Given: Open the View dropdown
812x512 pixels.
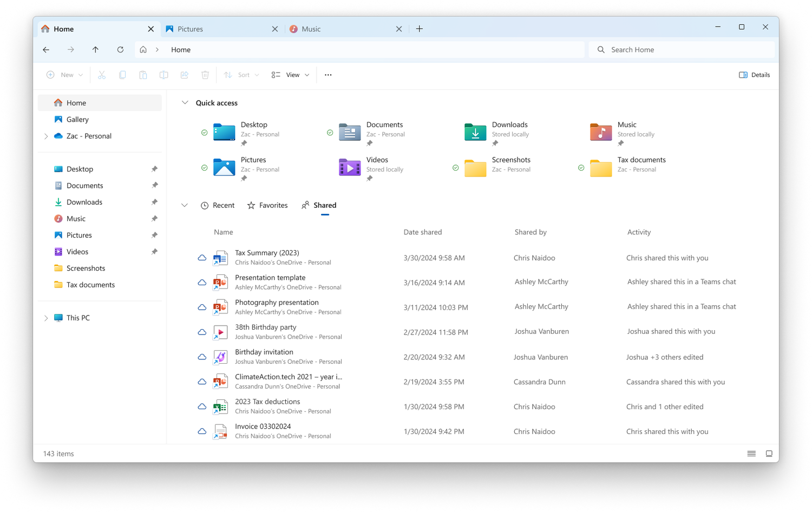Looking at the screenshot, I should coord(291,75).
